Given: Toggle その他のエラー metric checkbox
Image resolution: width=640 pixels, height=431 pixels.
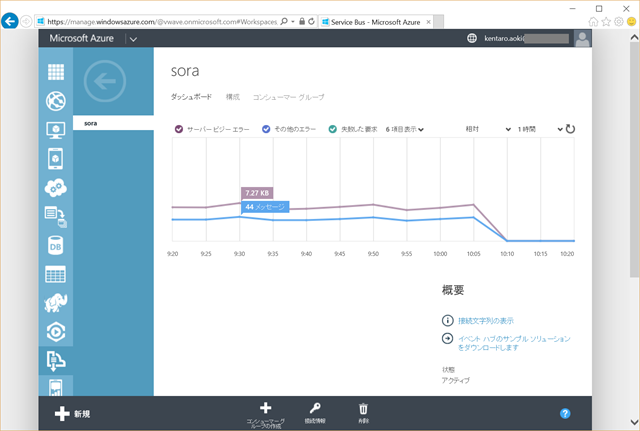Looking at the screenshot, I should pos(266,129).
